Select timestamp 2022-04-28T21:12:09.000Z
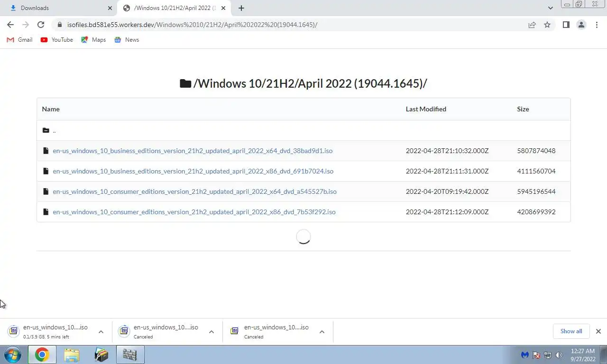 [447, 212]
